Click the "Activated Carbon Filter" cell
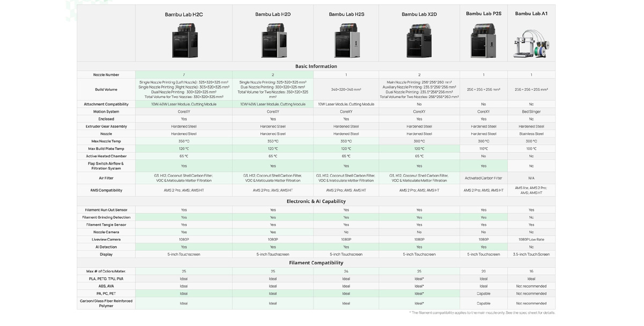Viewport: 644px width, 326px height. (484, 178)
